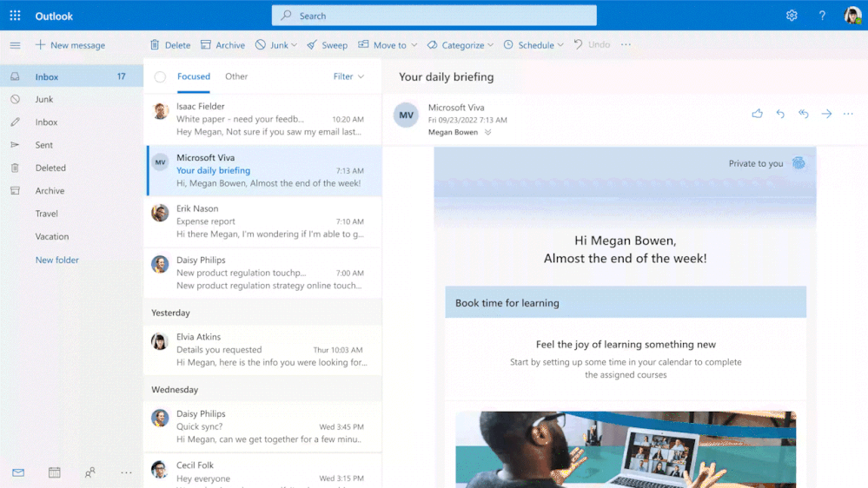The height and width of the screenshot is (488, 868).
Task: Open the People contacts view
Action: click(x=90, y=472)
